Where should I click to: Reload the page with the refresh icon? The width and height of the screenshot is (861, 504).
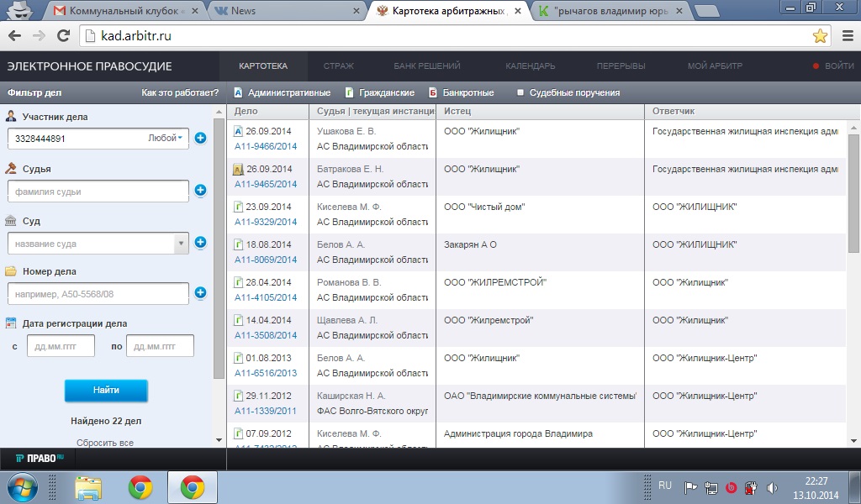[64, 35]
